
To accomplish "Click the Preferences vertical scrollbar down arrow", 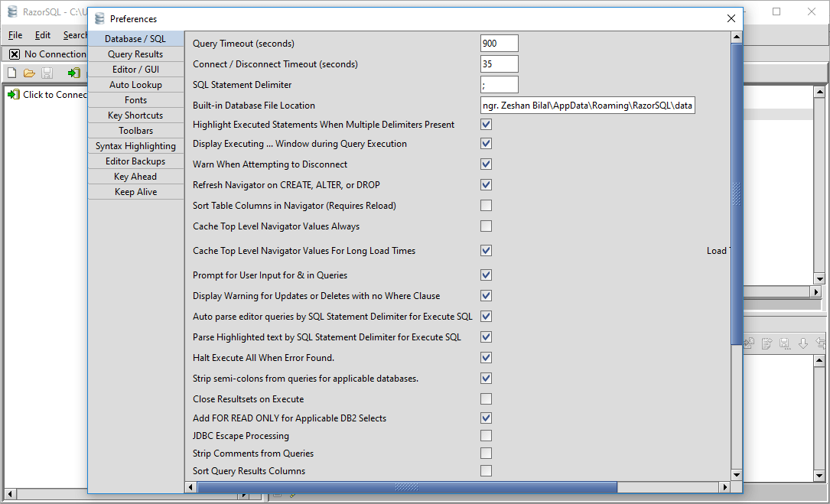I will coord(736,475).
